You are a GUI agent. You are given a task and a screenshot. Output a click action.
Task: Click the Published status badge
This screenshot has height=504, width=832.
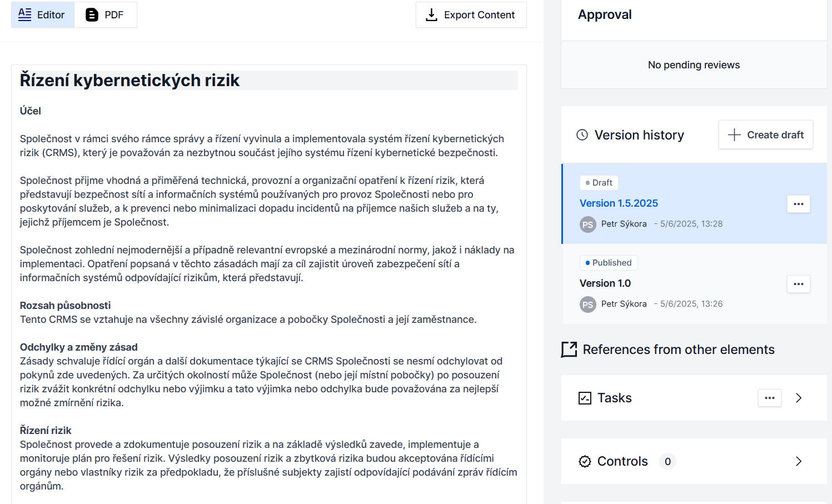tap(608, 263)
